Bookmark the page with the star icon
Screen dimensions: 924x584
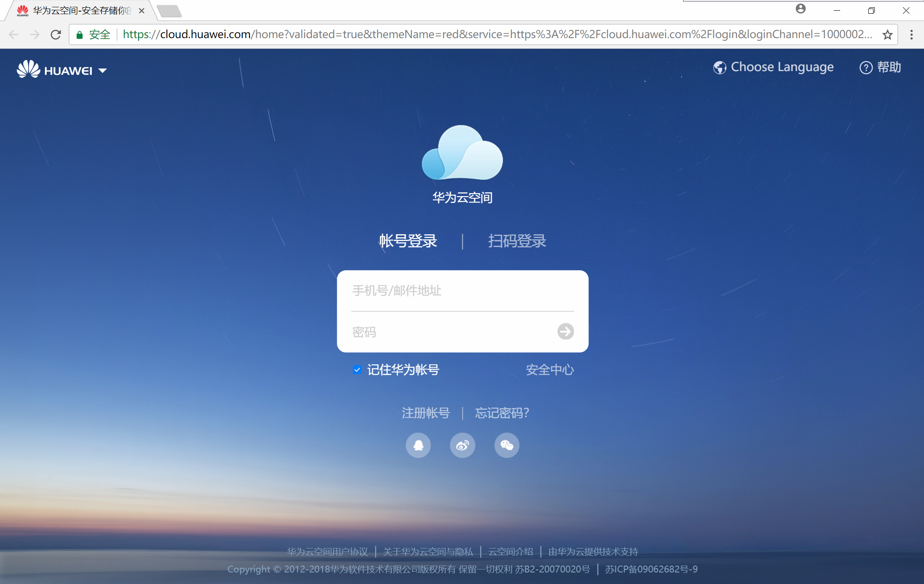tap(887, 34)
